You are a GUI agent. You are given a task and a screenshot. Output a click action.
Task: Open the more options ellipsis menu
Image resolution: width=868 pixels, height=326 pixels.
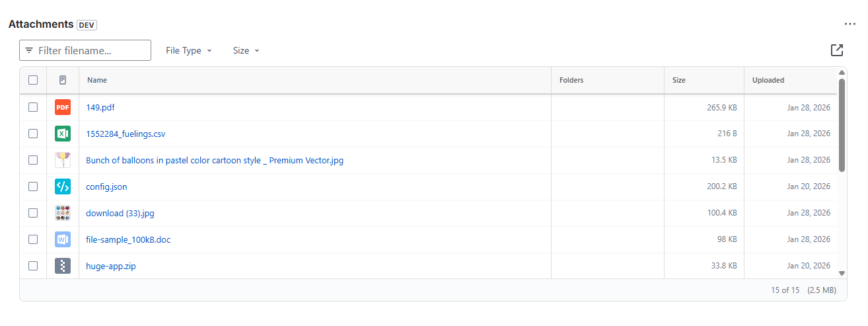coord(850,24)
